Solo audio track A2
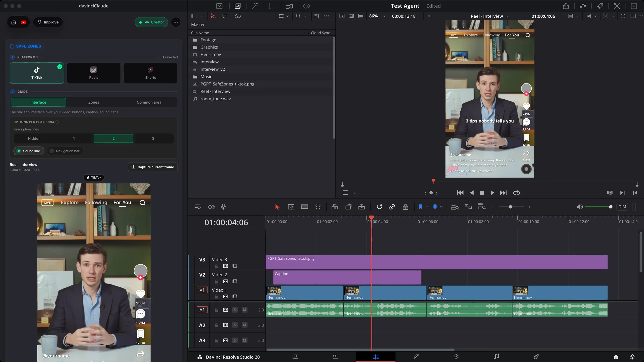Screen dimensions: 644x362 (235, 325)
